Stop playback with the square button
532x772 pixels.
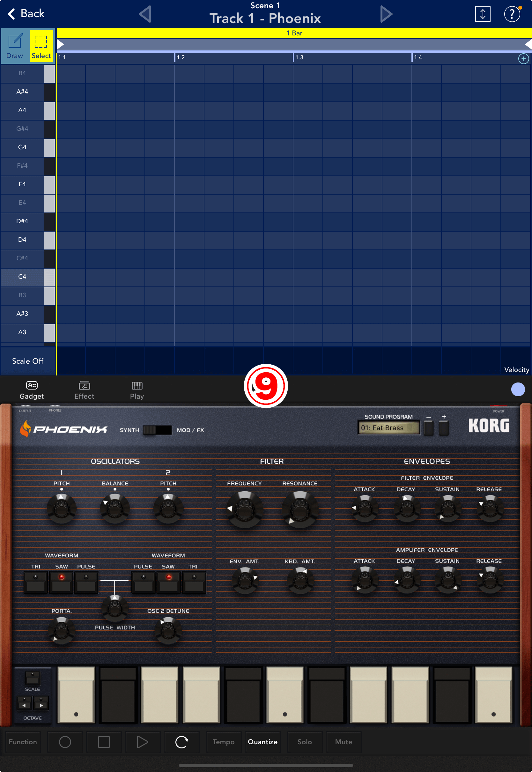[x=104, y=742]
